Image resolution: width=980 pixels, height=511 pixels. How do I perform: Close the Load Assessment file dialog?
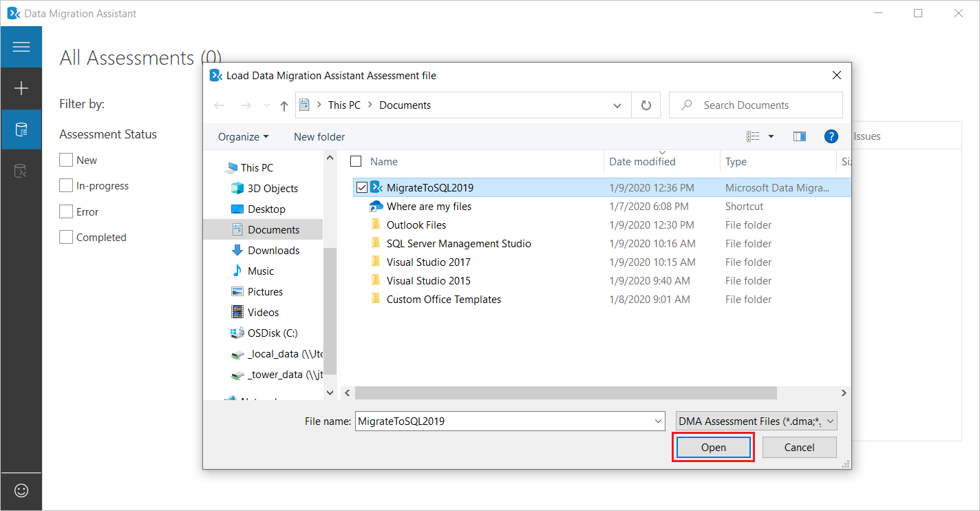coord(836,75)
